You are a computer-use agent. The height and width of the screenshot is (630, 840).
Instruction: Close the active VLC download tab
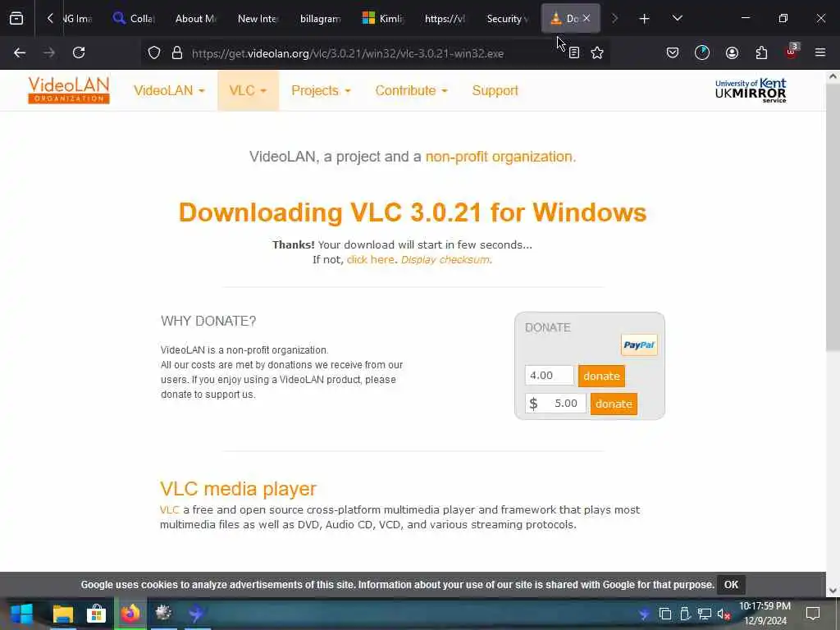(x=587, y=18)
